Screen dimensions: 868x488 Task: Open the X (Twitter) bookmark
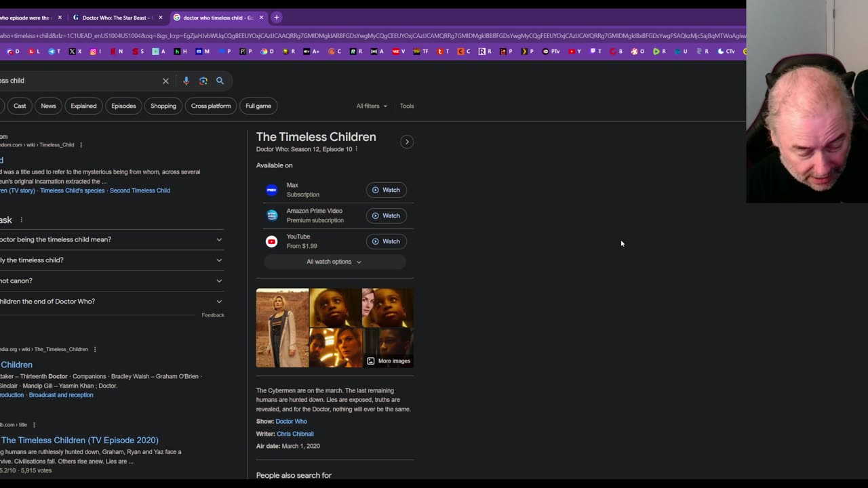75,51
